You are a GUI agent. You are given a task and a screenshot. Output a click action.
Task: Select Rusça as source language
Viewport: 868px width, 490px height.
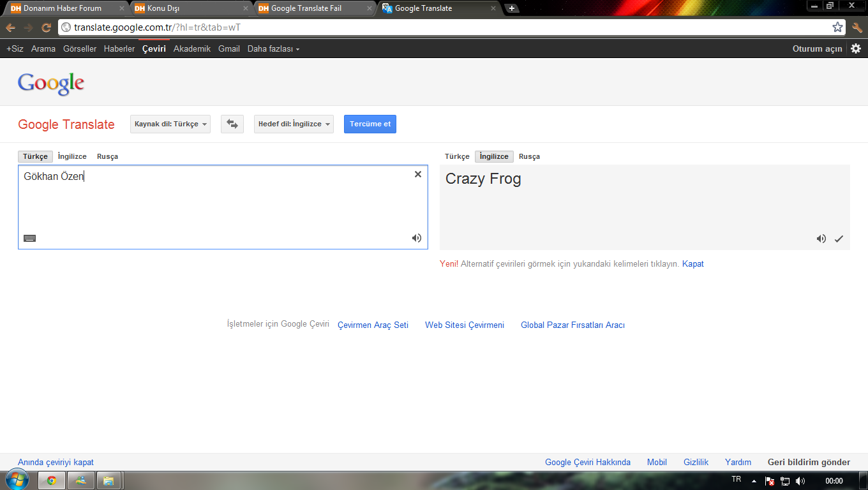[107, 156]
